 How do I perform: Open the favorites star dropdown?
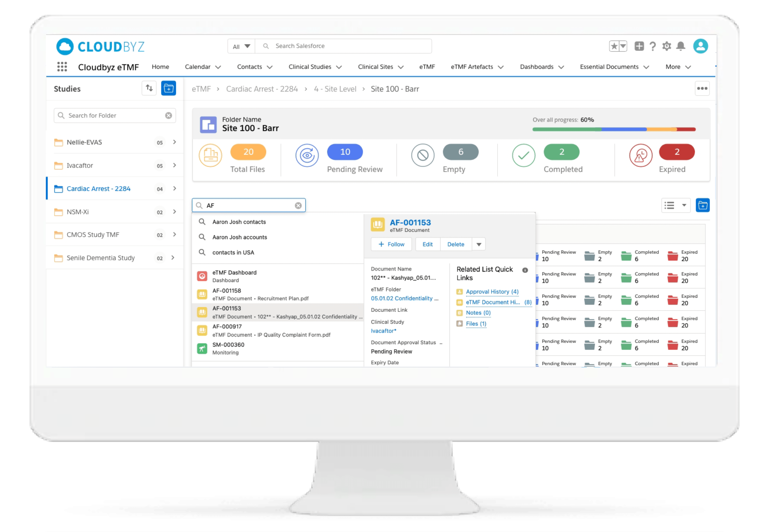[x=623, y=46]
